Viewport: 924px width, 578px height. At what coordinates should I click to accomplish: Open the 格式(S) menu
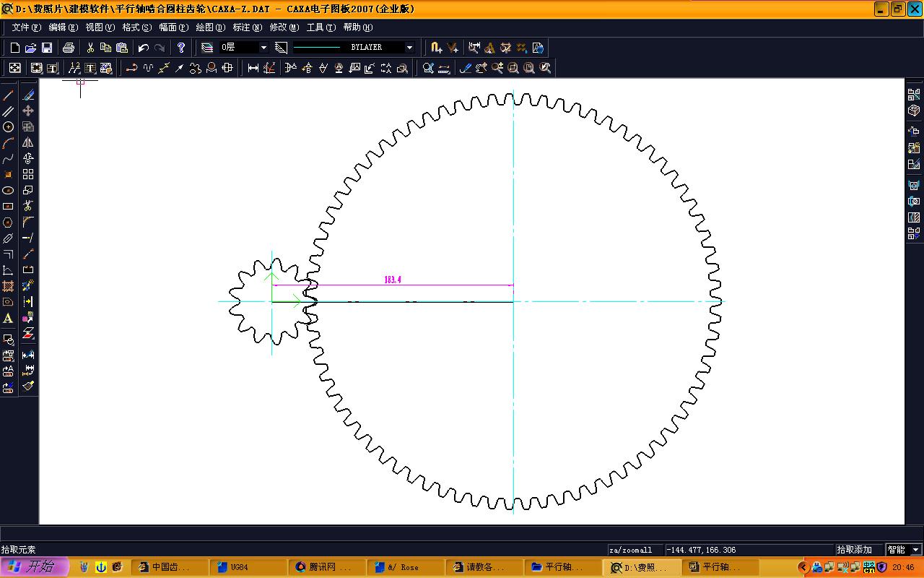pos(136,27)
